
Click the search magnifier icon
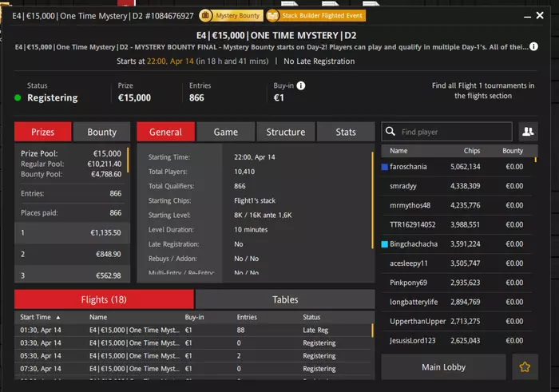(391, 132)
